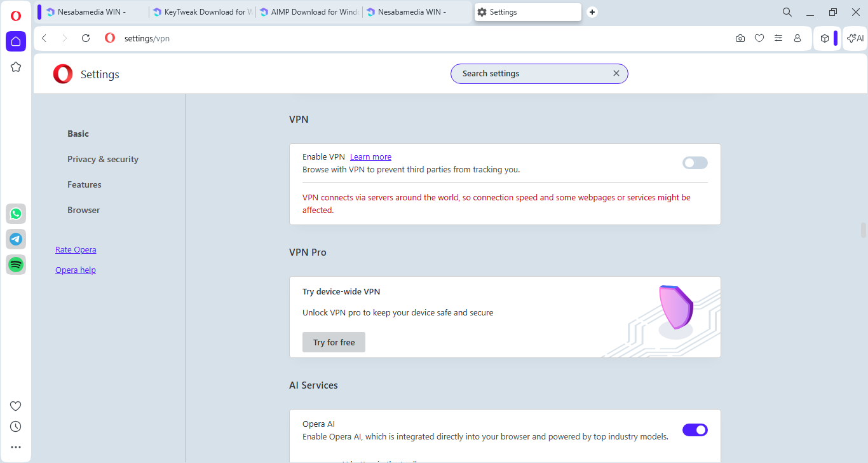Open WhatsApp from the sidebar
The width and height of the screenshot is (868, 463).
16,214
